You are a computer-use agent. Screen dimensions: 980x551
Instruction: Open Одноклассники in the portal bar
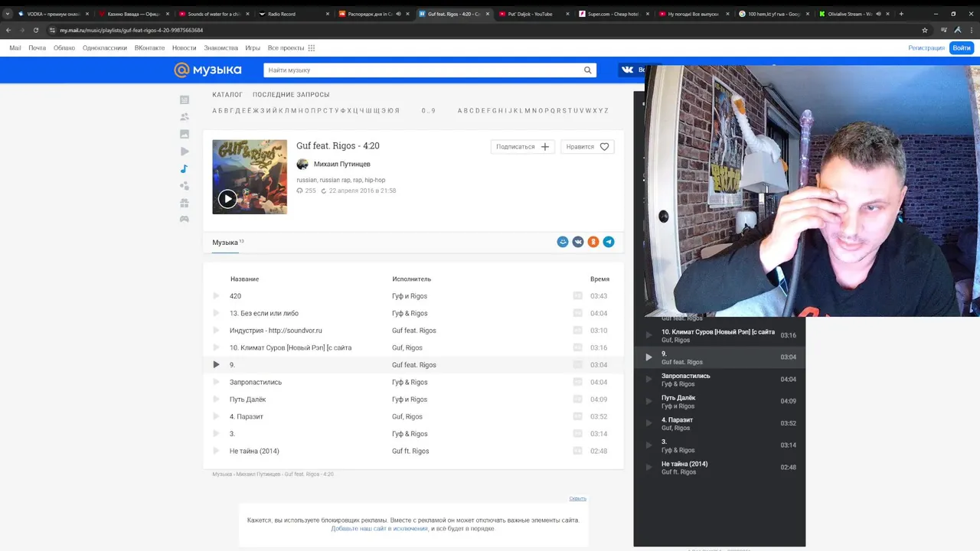coord(105,47)
